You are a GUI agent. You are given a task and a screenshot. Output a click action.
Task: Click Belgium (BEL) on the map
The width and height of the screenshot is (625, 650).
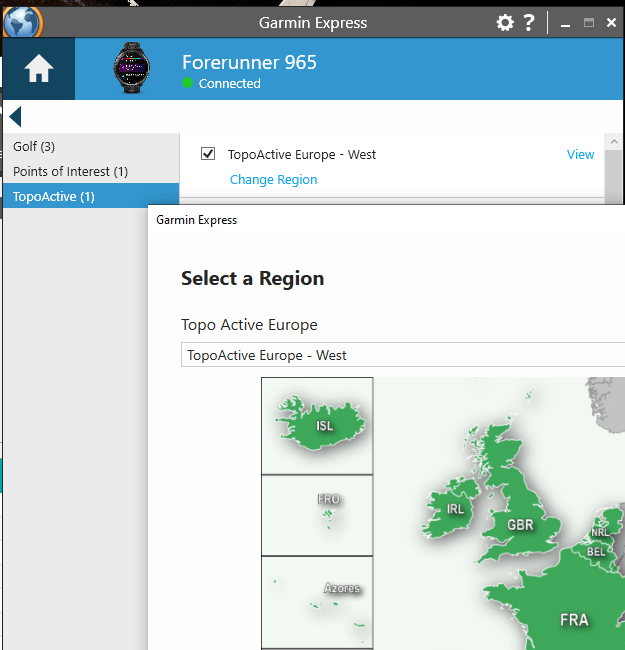pyautogui.click(x=596, y=552)
